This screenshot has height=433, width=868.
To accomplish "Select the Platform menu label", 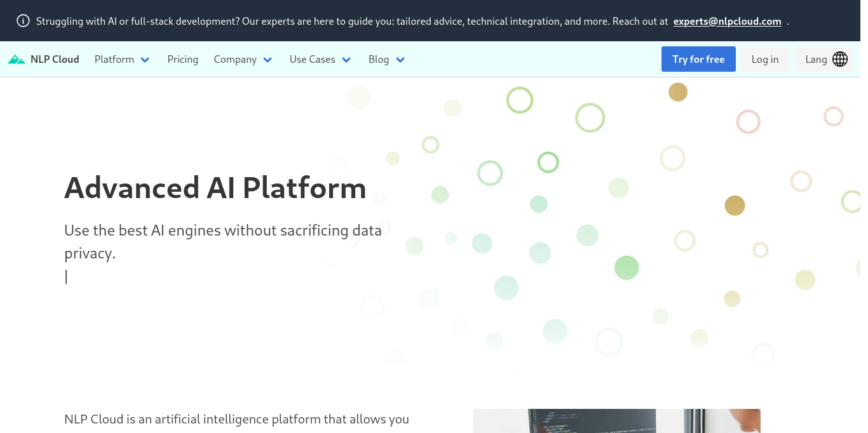I will click(x=114, y=59).
